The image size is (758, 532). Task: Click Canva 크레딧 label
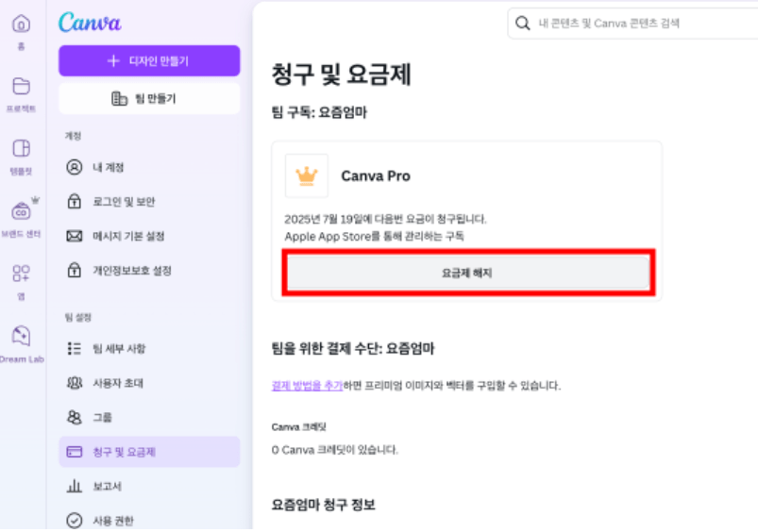pos(298,427)
